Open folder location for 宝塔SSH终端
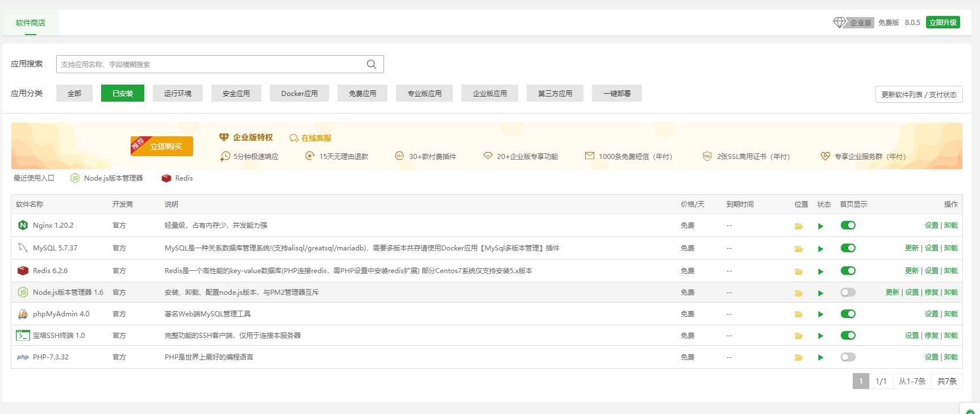This screenshot has height=414, width=980. (798, 336)
